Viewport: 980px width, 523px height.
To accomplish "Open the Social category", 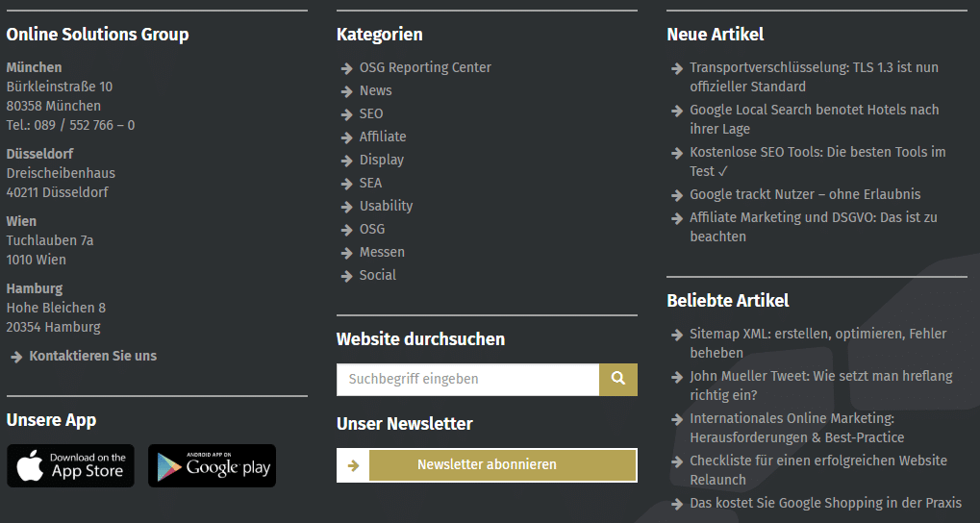I will tap(378, 276).
